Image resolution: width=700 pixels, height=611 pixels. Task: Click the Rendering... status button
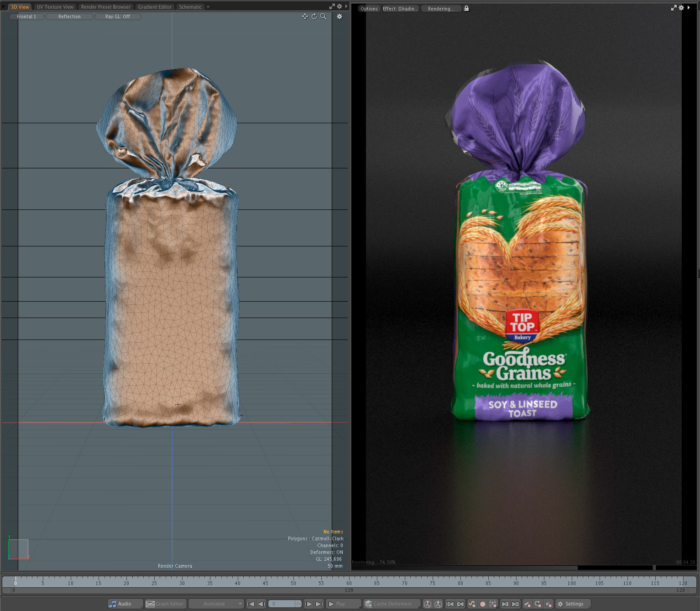(441, 9)
